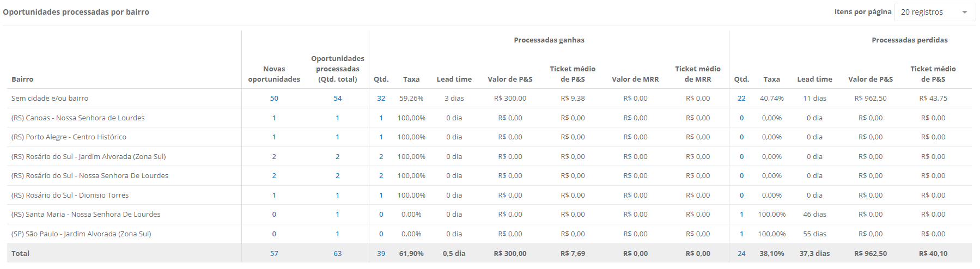
Task: Click the Novas oportunidades column header
Action: tap(274, 74)
